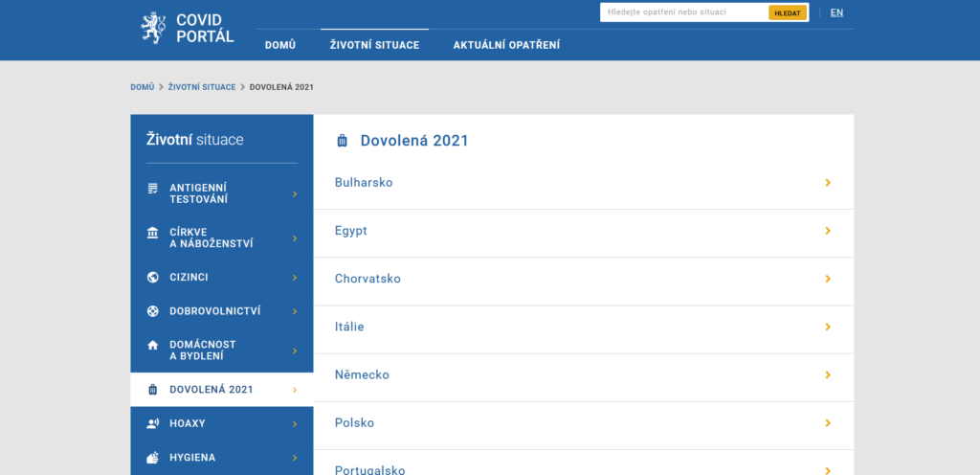
Task: Open the Domů navigation tab
Action: pos(279,45)
